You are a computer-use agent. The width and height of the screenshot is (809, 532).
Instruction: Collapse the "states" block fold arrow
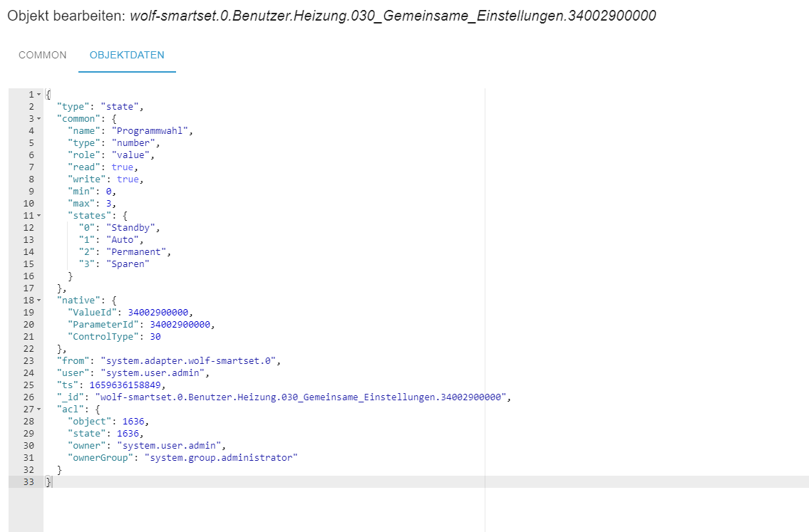tap(38, 216)
